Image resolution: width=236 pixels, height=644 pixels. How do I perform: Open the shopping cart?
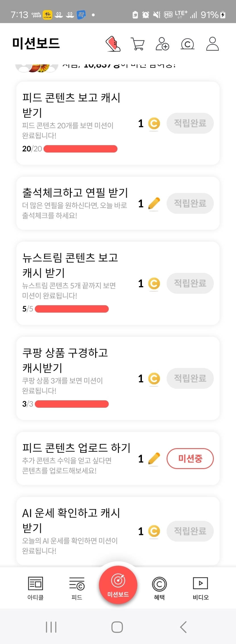(138, 44)
